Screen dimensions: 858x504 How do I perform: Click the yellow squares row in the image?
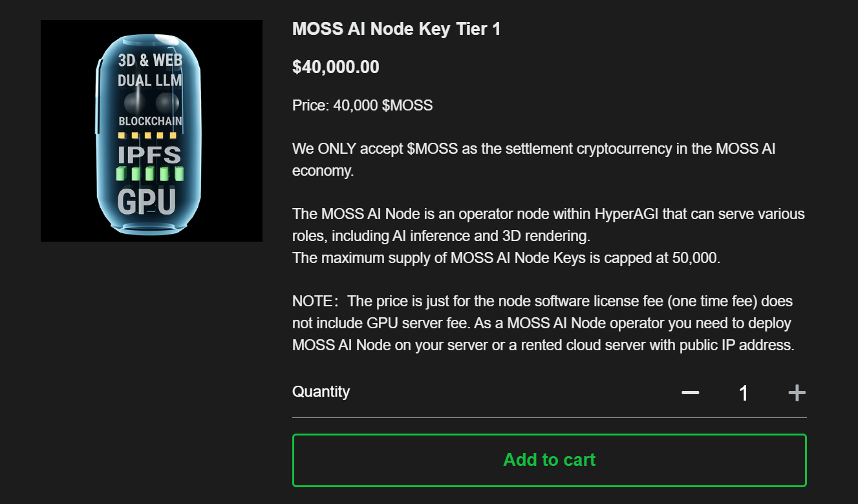[x=147, y=136]
